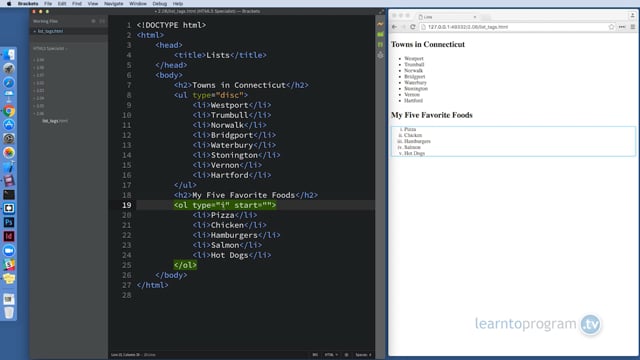
Task: Click the Hartford list item in Chrome
Action: point(413,100)
